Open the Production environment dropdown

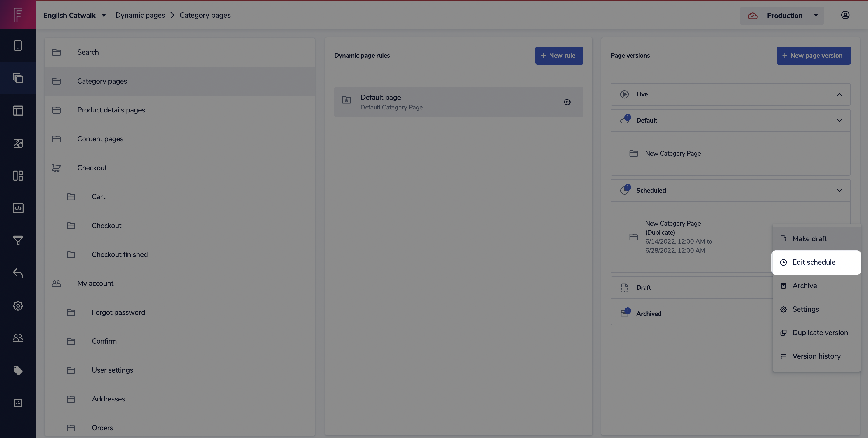(x=782, y=16)
